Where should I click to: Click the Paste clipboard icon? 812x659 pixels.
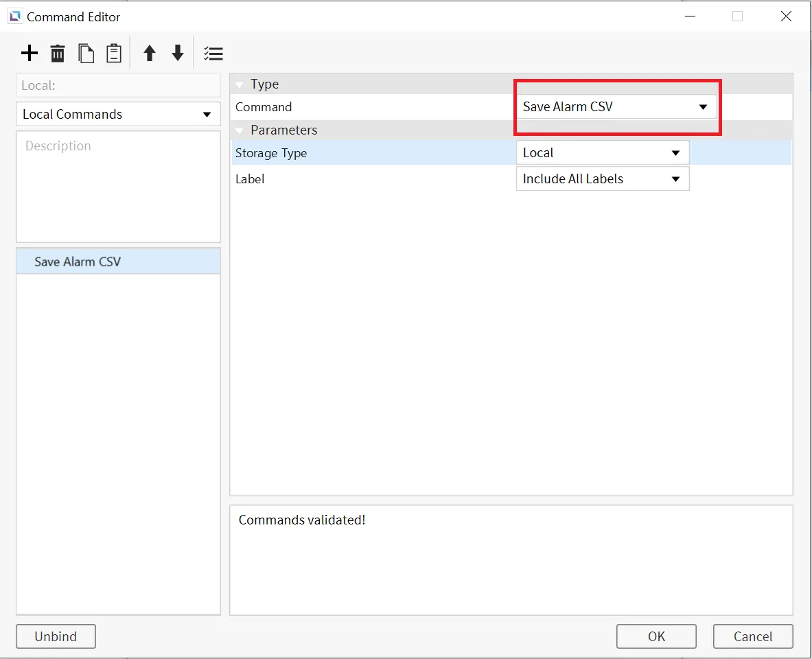point(114,54)
